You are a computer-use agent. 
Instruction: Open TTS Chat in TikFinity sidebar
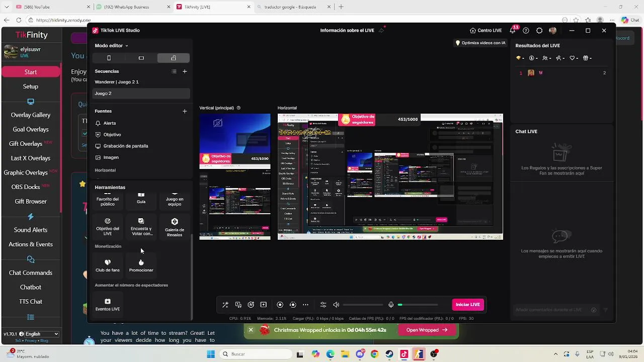[31, 302]
